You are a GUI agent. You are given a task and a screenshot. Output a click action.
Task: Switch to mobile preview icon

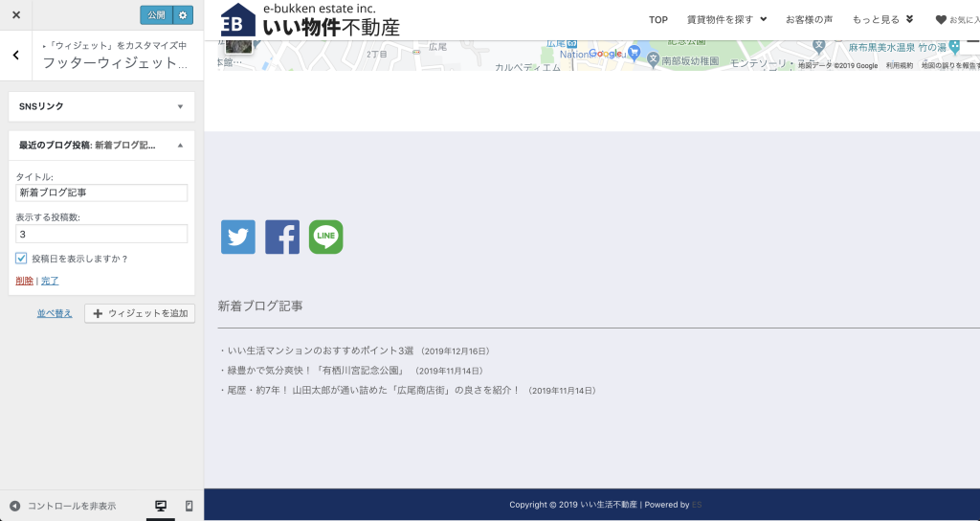[189, 506]
